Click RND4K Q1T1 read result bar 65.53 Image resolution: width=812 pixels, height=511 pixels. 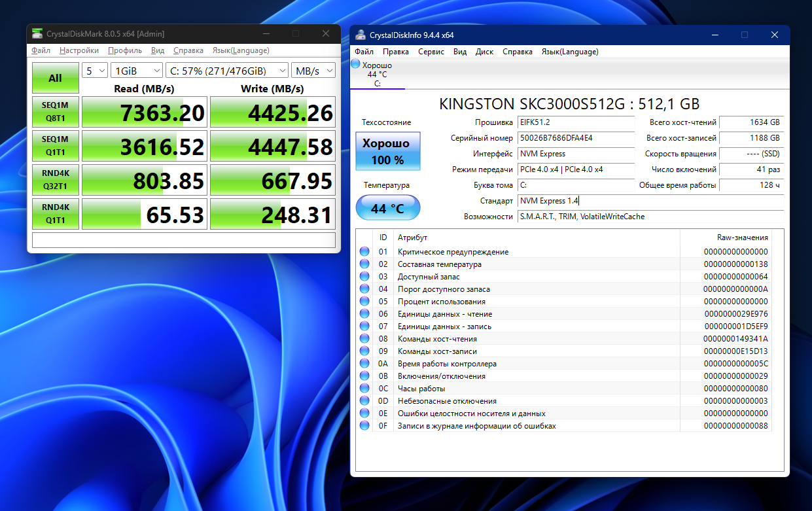[145, 214]
